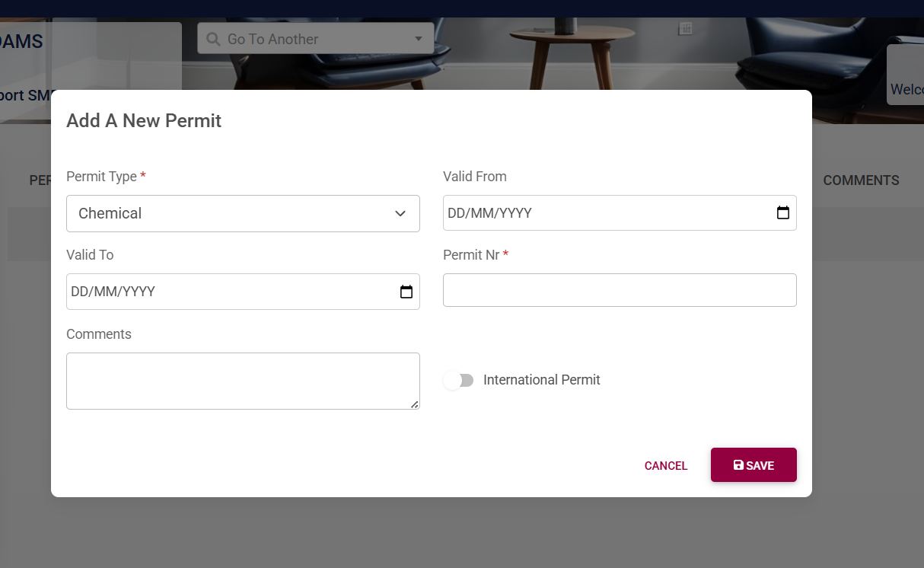The image size is (924, 568).
Task: Toggle the International Permit switch
Action: click(459, 380)
